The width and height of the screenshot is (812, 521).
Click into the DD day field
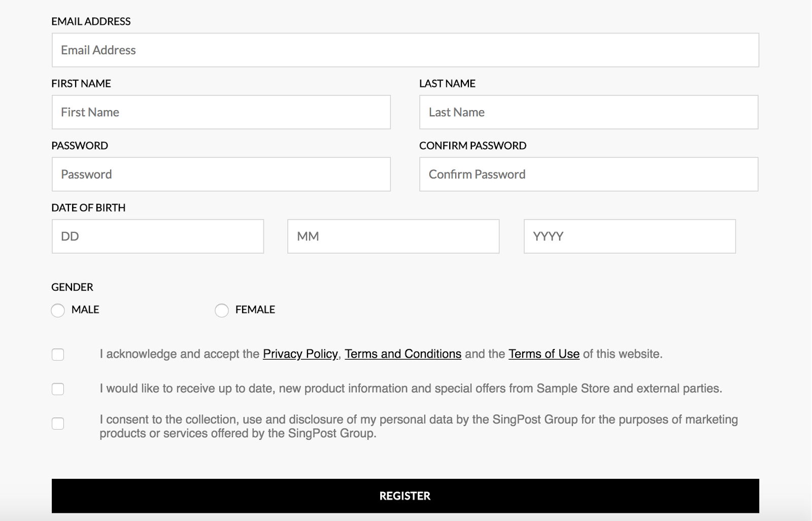point(157,236)
